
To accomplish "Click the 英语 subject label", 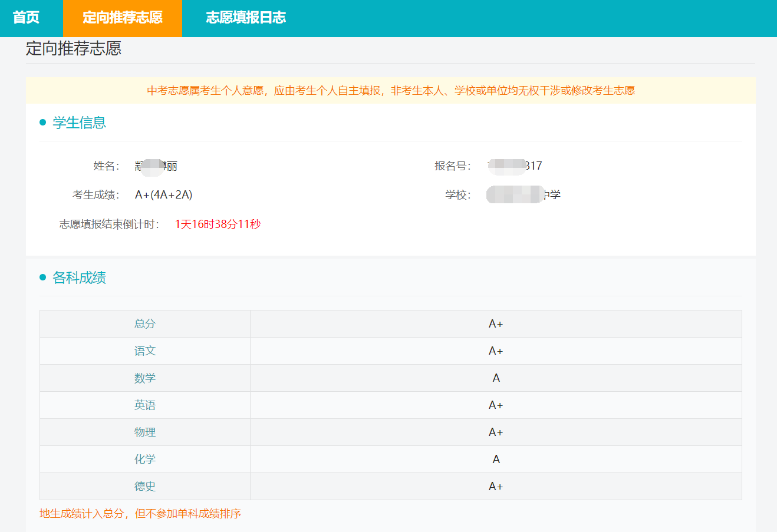I will click(145, 405).
